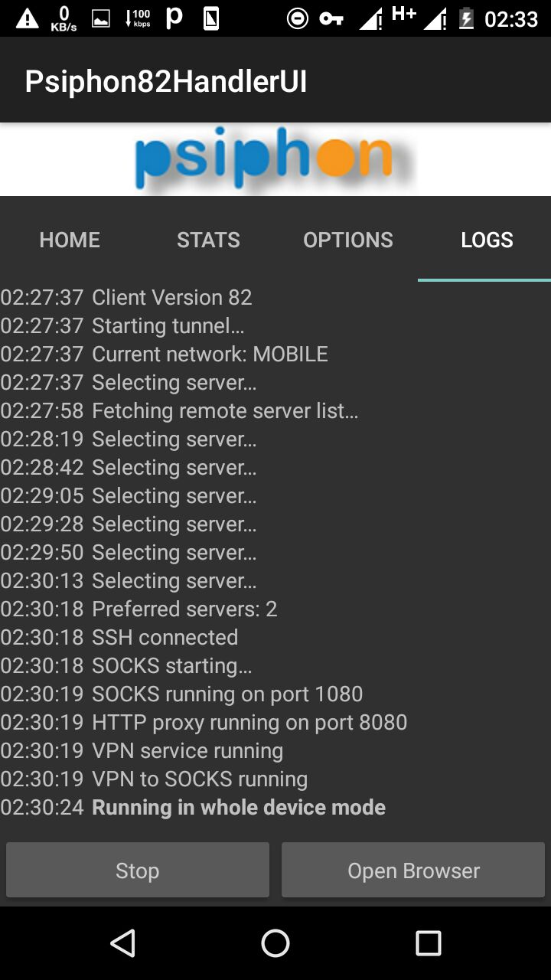
Task: Tap the KB/s network speed indicator
Action: (x=64, y=18)
